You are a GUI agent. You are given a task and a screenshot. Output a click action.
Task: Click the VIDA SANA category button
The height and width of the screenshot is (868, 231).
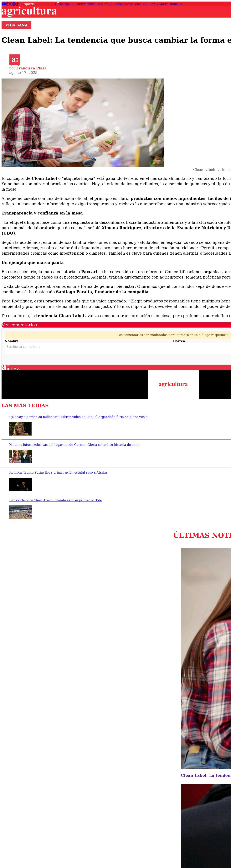click(17, 25)
